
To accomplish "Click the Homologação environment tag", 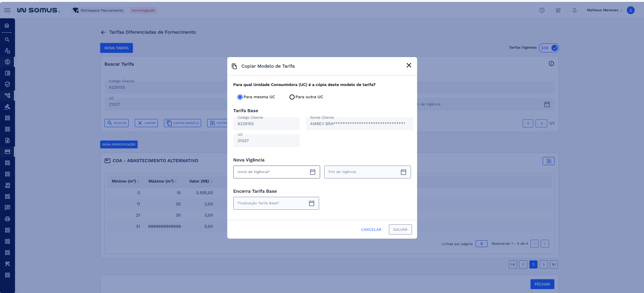I will click(143, 10).
